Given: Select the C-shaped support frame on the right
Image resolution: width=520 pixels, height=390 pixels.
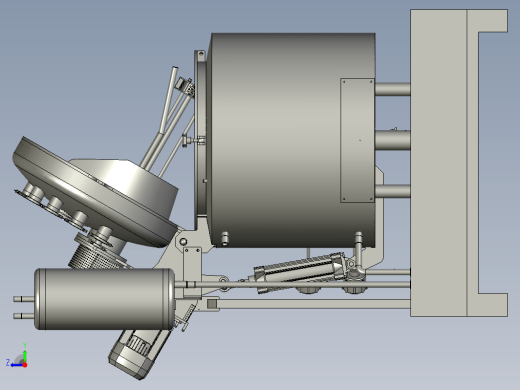Looking at the screenshot, I should tap(459, 163).
